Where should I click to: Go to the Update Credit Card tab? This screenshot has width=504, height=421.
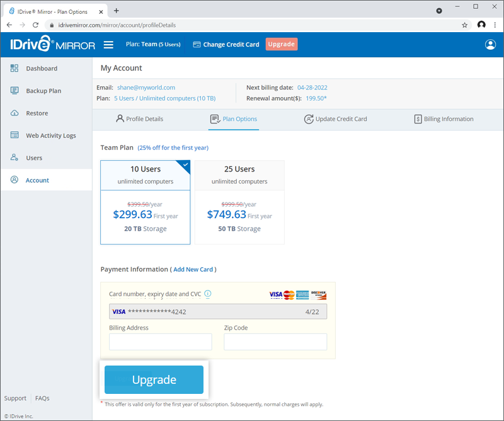(x=336, y=118)
